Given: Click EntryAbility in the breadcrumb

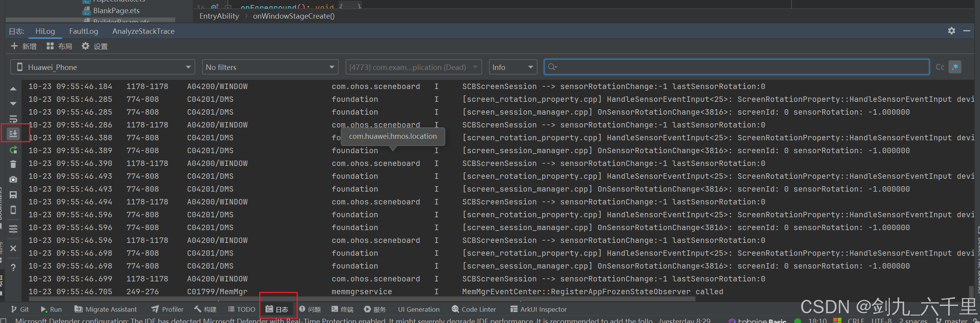Looking at the screenshot, I should point(219,16).
